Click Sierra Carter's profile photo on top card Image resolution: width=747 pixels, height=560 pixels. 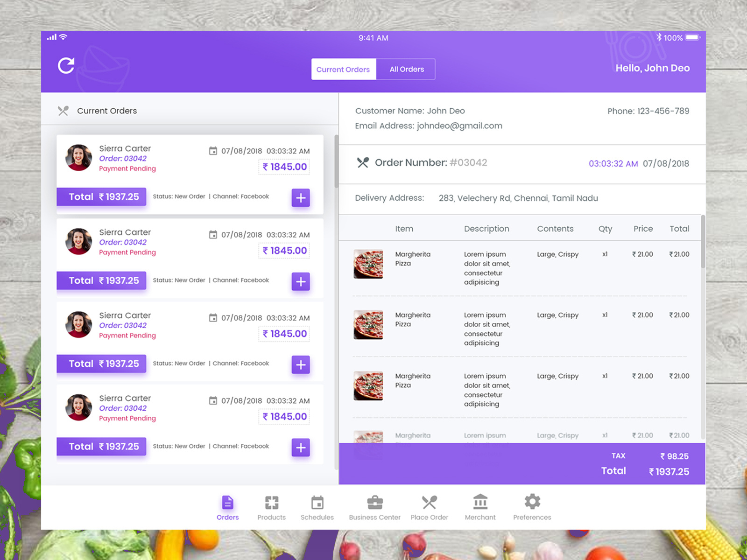78,157
